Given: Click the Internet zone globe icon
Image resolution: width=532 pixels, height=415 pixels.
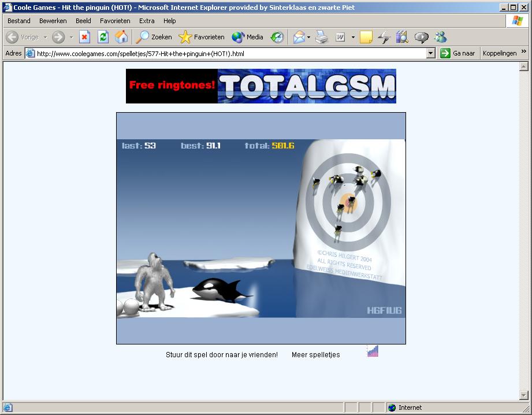Looking at the screenshot, I should point(392,407).
